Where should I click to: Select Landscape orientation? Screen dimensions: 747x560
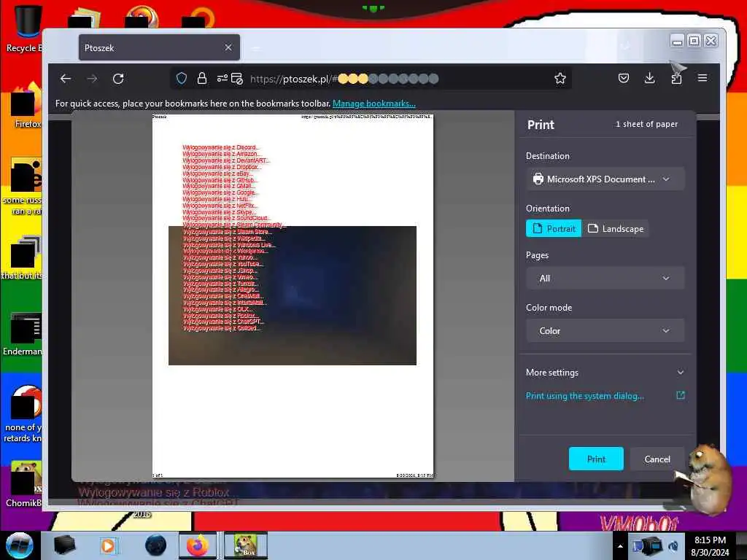point(615,228)
